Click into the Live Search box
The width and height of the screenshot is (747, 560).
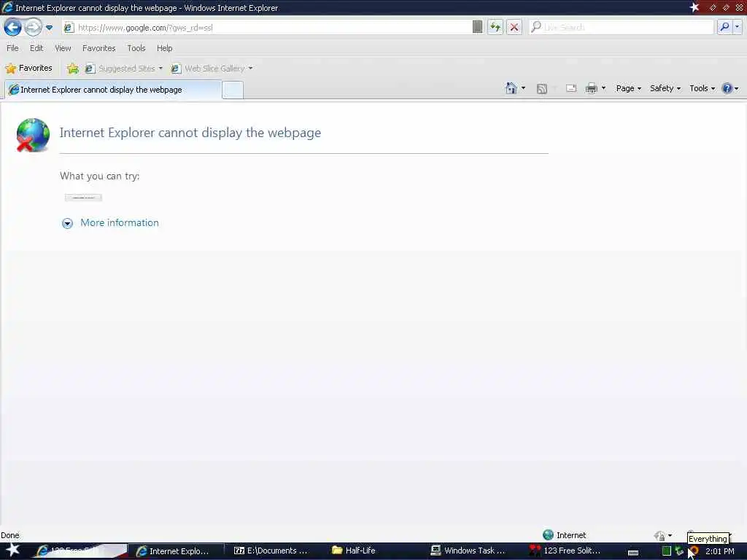click(622, 27)
